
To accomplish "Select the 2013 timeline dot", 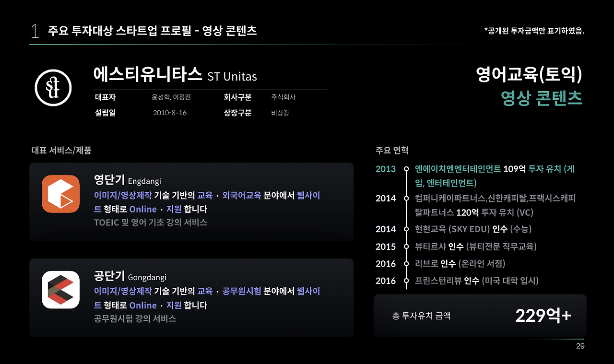I will [406, 169].
